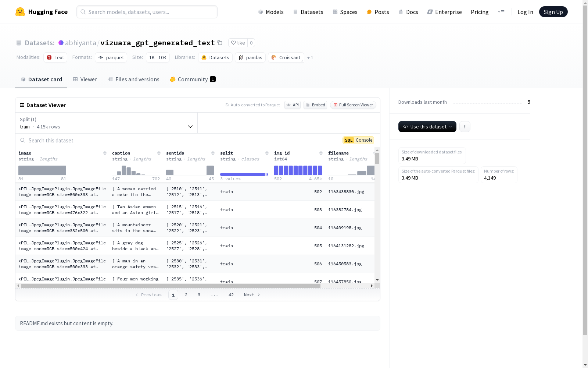Image resolution: width=588 pixels, height=368 pixels.
Task: Open Docs in top navigation
Action: [408, 12]
